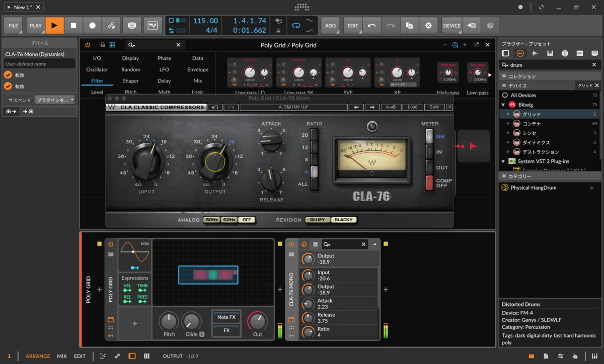Click the User-defined name field
Screen dimensions: 604x364
[x=39, y=64]
